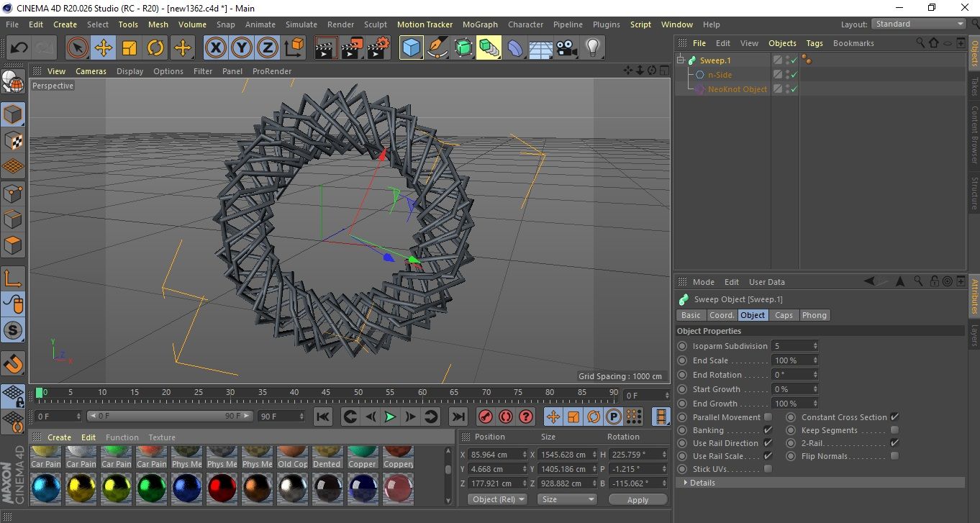Viewport: 980px width, 523px height.
Task: Enable Snap magnet icon
Action: coord(13,363)
